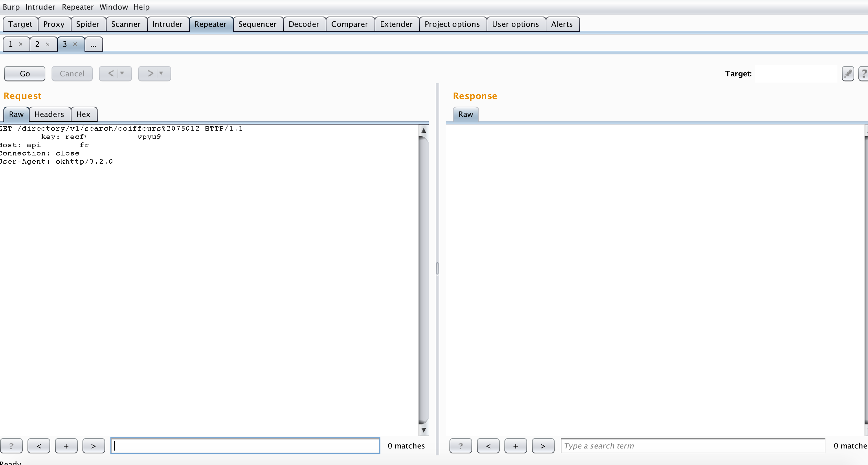This screenshot has height=465, width=868.
Task: Close repeater tab 2
Action: click(x=47, y=44)
